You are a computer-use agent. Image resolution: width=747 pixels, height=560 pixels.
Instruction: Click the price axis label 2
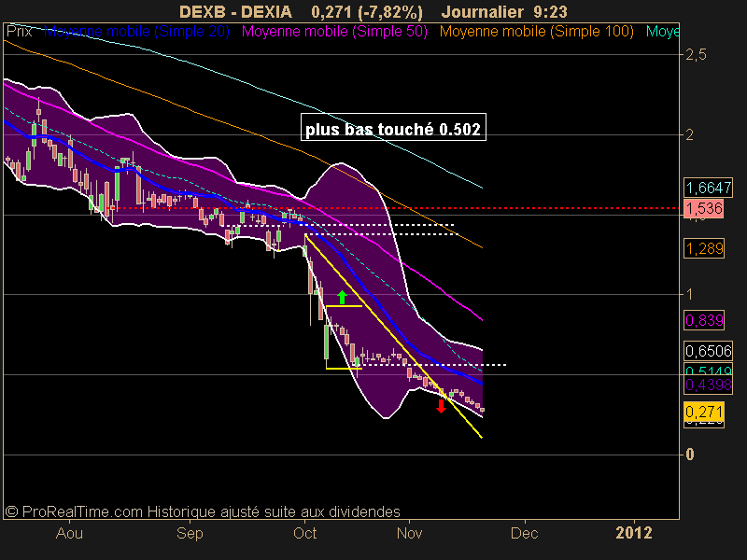click(689, 134)
